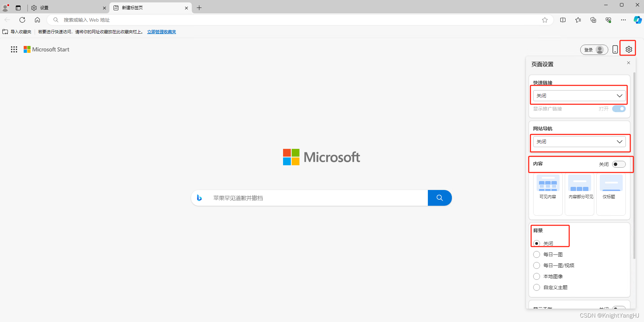Open browser essentials heart icon
This screenshot has height=322, width=644.
pyautogui.click(x=608, y=20)
